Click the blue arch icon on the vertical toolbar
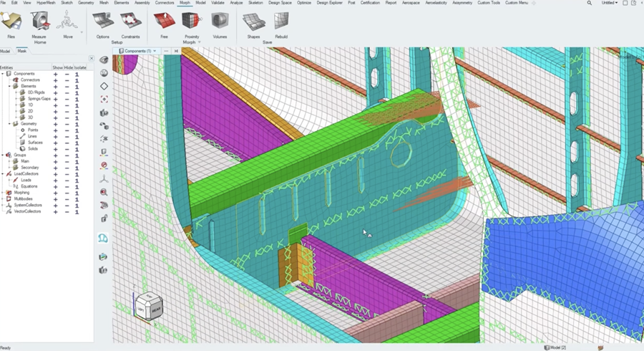Viewport: 644px width, 351px height. click(x=103, y=238)
